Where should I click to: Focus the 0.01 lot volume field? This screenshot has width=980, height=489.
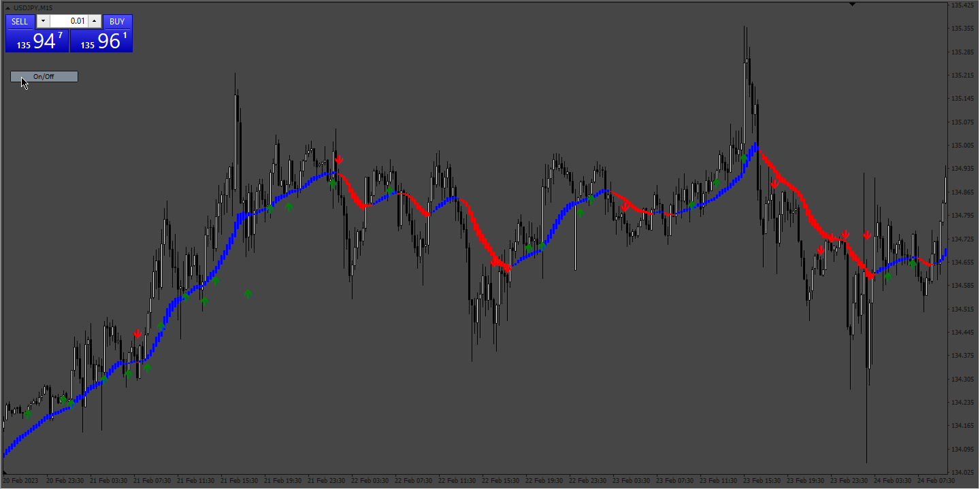pos(69,22)
